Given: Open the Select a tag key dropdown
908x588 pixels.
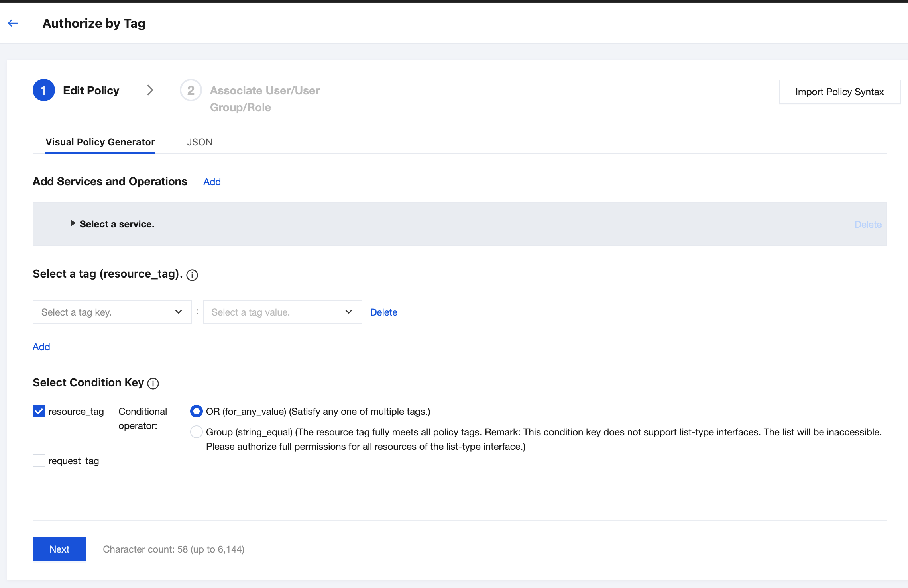Looking at the screenshot, I should [x=112, y=312].
